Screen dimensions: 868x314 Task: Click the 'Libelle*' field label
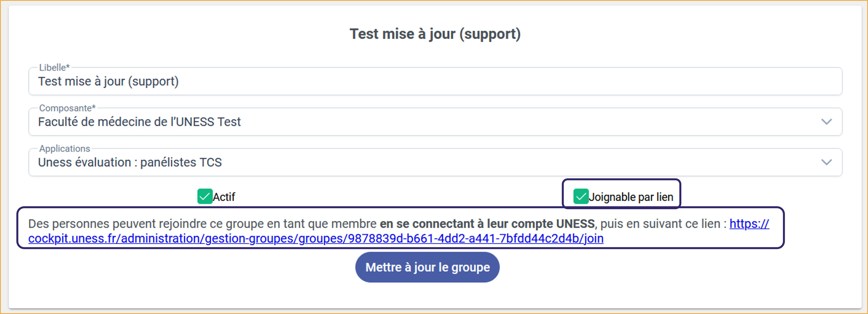54,68
